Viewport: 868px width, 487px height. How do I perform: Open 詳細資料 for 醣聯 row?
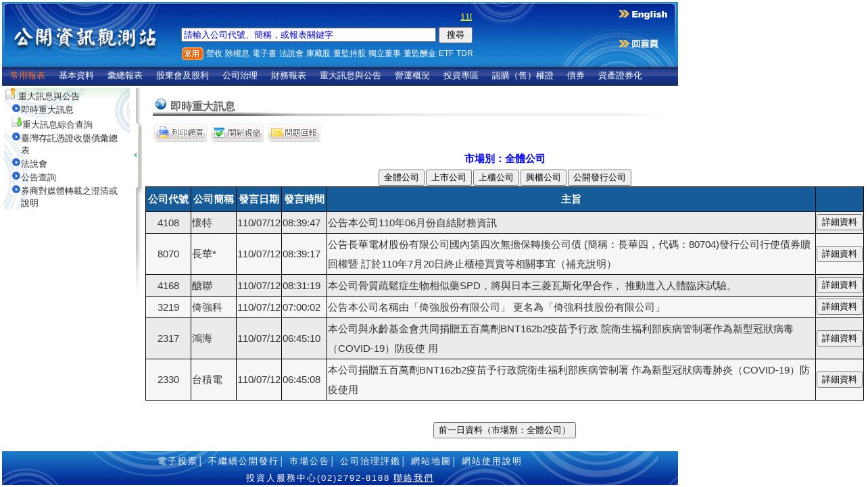tap(840, 285)
